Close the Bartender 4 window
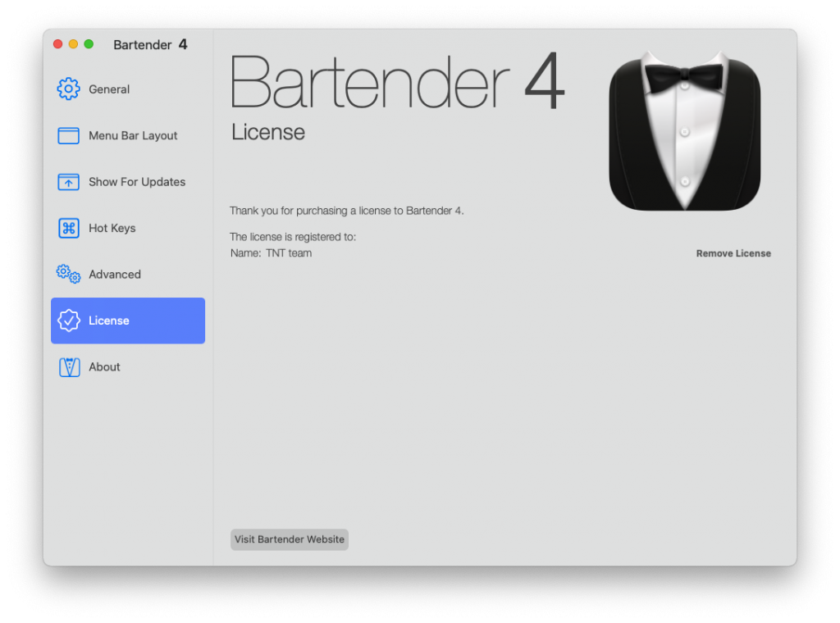The image size is (840, 623). point(58,44)
